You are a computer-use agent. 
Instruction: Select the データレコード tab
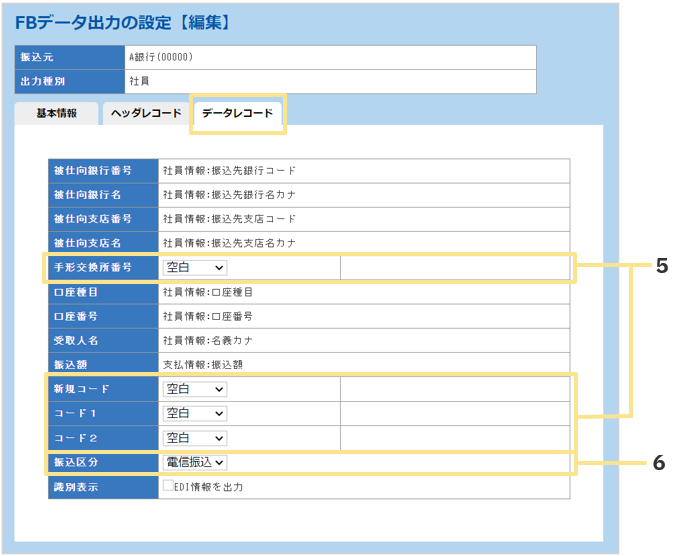[237, 113]
